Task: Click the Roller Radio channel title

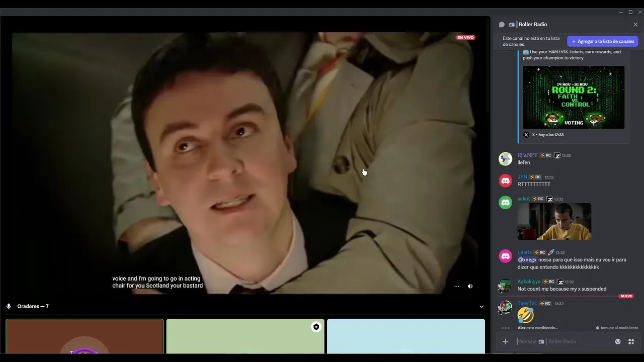Action: tap(533, 24)
